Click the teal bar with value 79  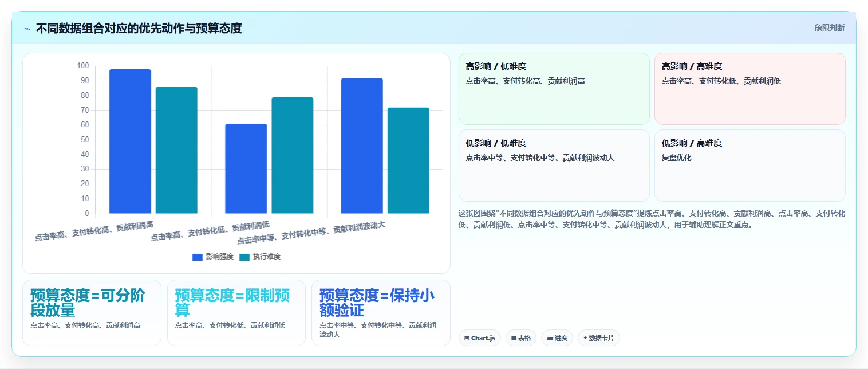coord(293,155)
